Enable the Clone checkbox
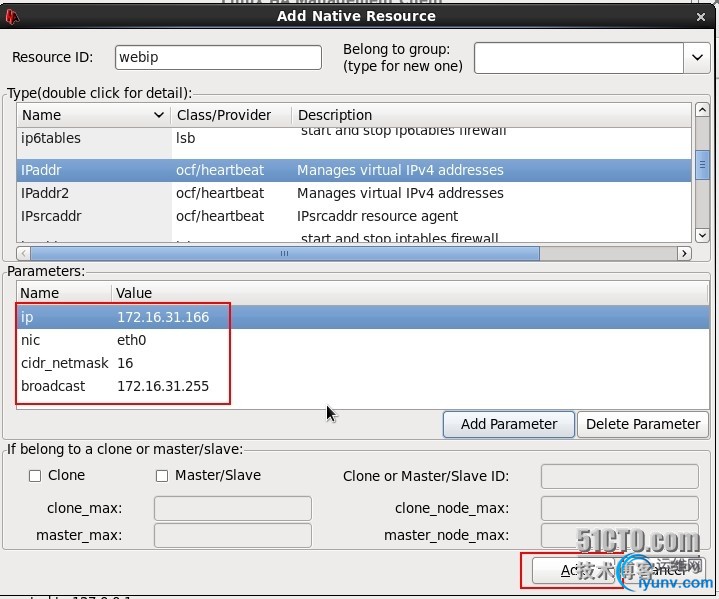The image size is (719, 599). click(35, 476)
